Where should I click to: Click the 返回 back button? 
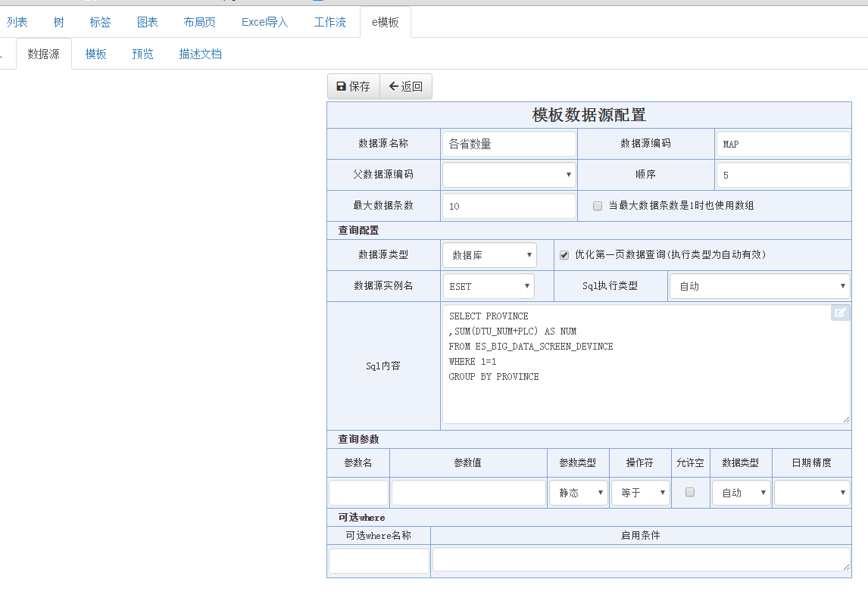pos(406,86)
